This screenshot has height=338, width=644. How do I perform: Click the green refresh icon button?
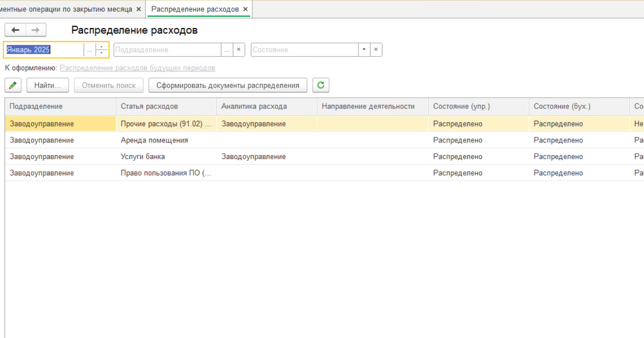pos(321,85)
